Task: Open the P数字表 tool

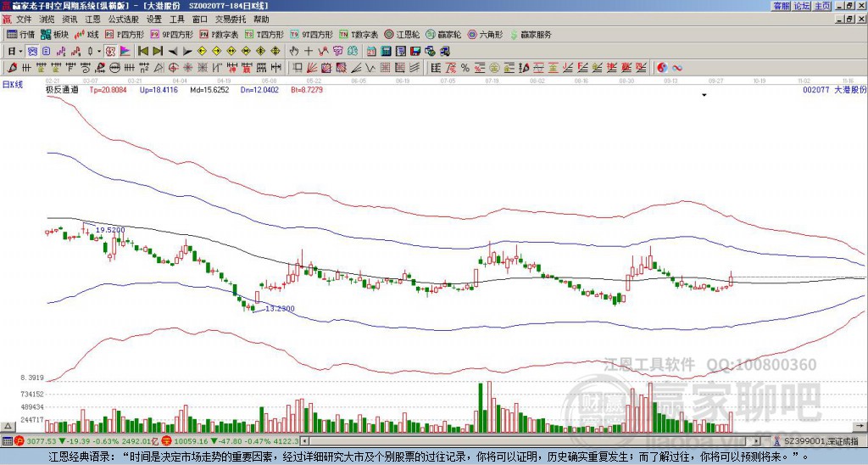Action: click(x=220, y=34)
